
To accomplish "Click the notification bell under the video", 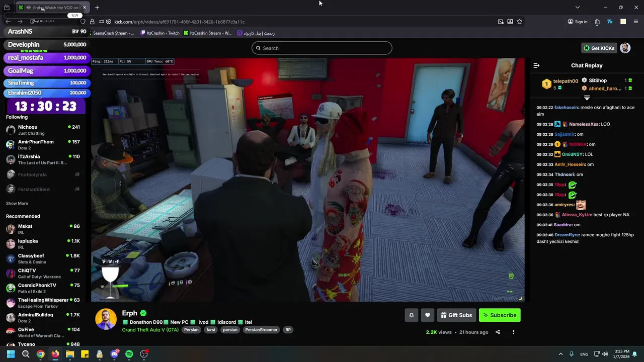I will [411, 315].
